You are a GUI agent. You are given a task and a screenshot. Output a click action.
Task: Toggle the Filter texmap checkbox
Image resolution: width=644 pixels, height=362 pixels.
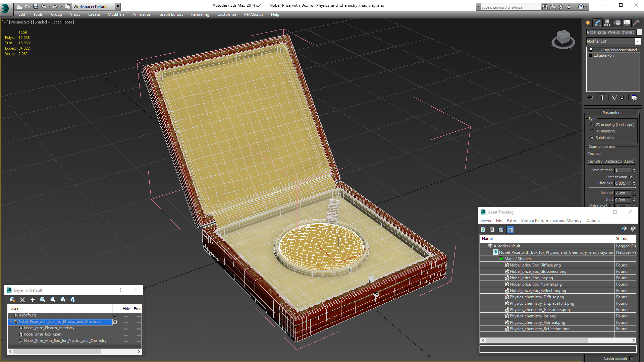pos(631,177)
